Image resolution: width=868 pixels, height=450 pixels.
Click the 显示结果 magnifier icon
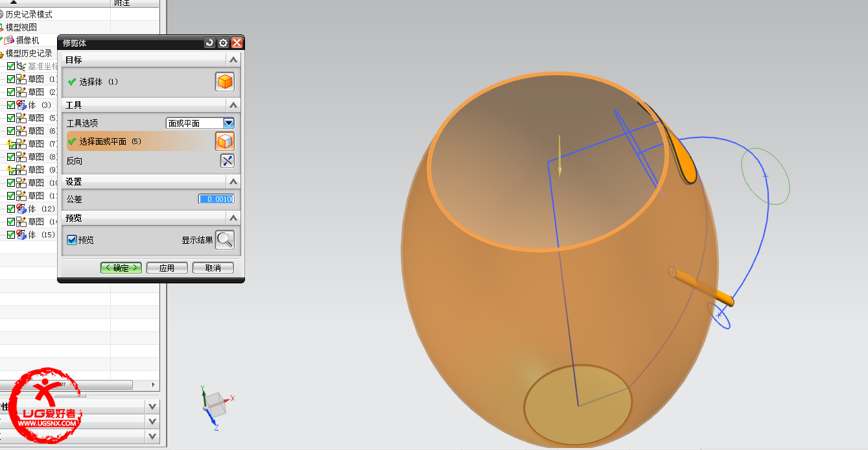click(224, 240)
